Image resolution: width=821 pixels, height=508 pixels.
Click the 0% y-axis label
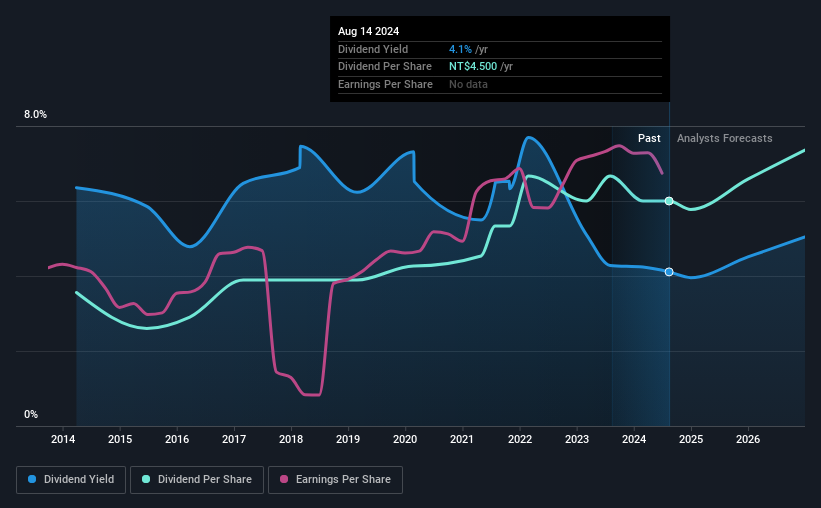click(x=31, y=414)
